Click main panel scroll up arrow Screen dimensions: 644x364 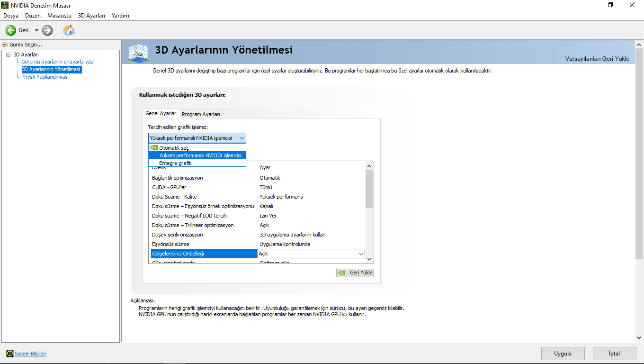(639, 44)
